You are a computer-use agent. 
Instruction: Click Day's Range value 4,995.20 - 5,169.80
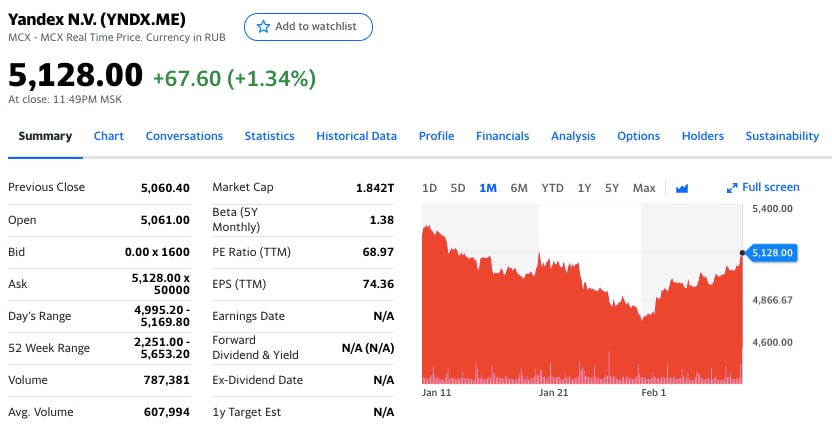click(162, 316)
